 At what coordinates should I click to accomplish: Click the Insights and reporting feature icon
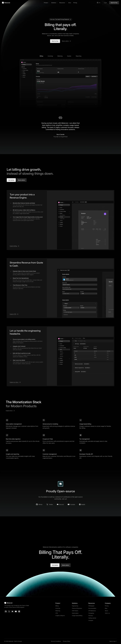click(x=7, y=450)
